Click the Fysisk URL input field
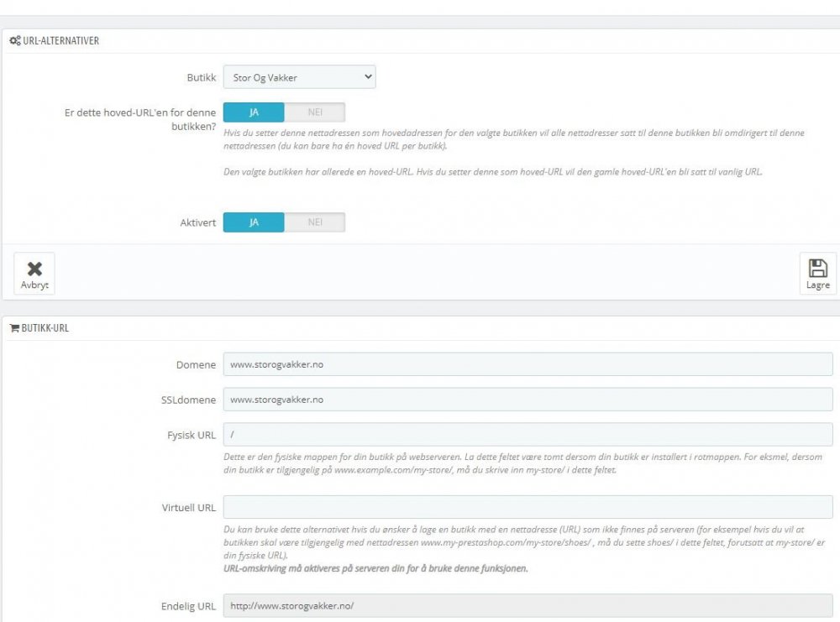 click(528, 435)
